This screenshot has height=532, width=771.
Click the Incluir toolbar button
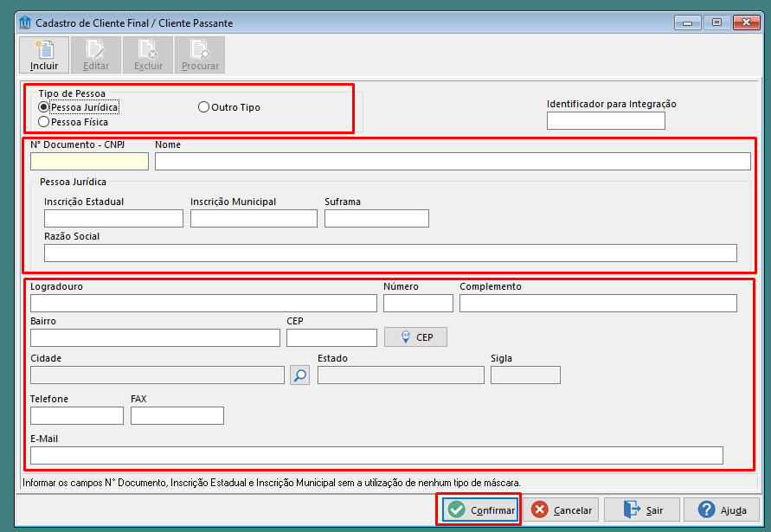point(44,54)
